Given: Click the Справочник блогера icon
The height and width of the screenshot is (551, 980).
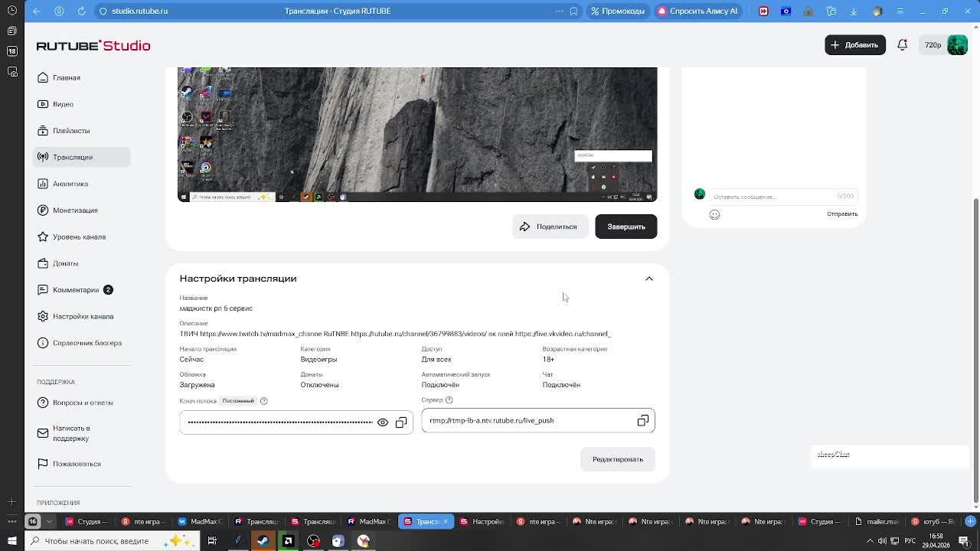Looking at the screenshot, I should pos(43,343).
